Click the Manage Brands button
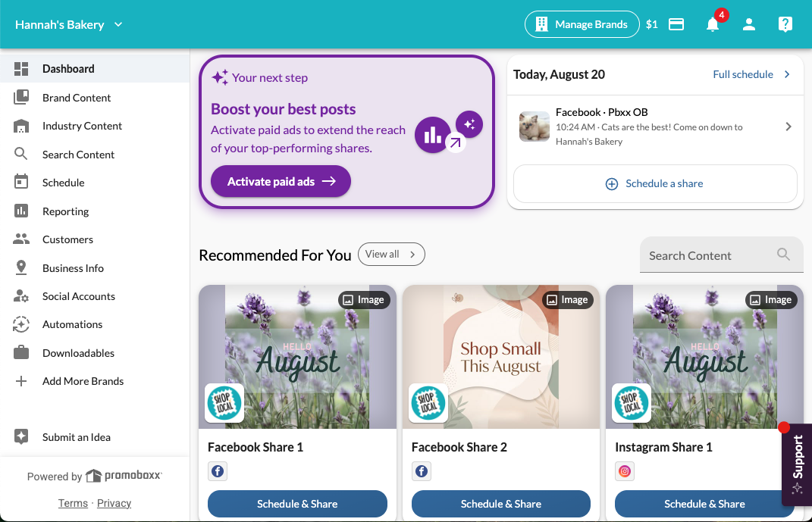 pyautogui.click(x=582, y=24)
